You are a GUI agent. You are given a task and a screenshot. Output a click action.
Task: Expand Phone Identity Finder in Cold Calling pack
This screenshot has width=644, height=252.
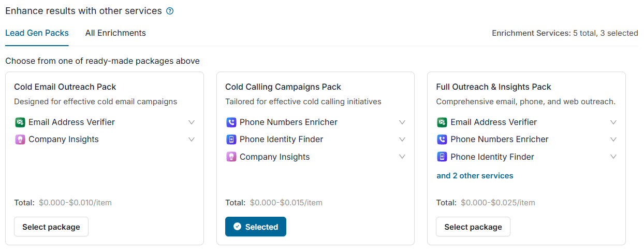tap(402, 139)
